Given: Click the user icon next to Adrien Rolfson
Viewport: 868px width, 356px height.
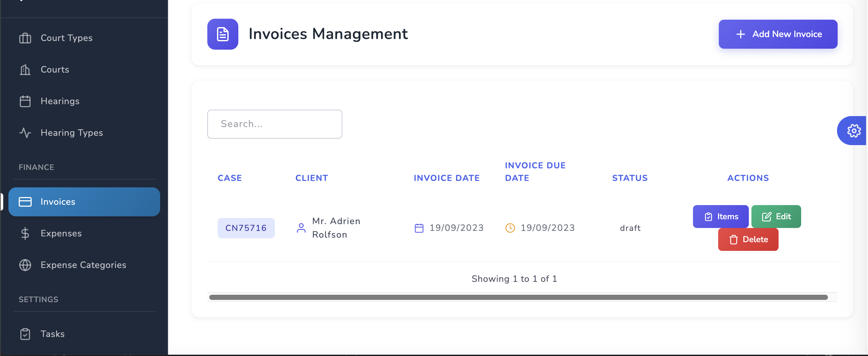Looking at the screenshot, I should [x=301, y=228].
